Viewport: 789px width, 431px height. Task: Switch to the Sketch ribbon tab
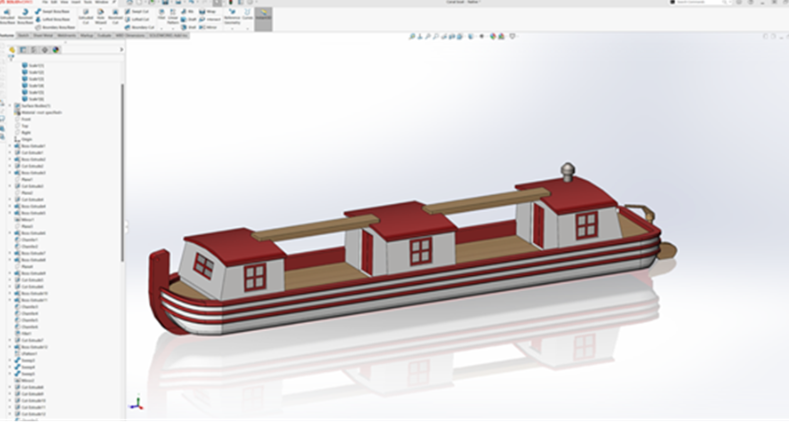click(23, 35)
